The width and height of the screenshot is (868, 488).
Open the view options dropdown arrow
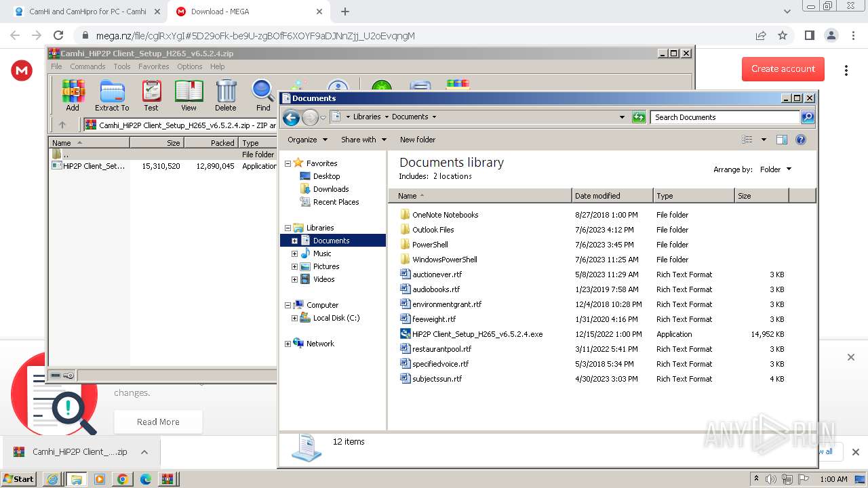(764, 140)
